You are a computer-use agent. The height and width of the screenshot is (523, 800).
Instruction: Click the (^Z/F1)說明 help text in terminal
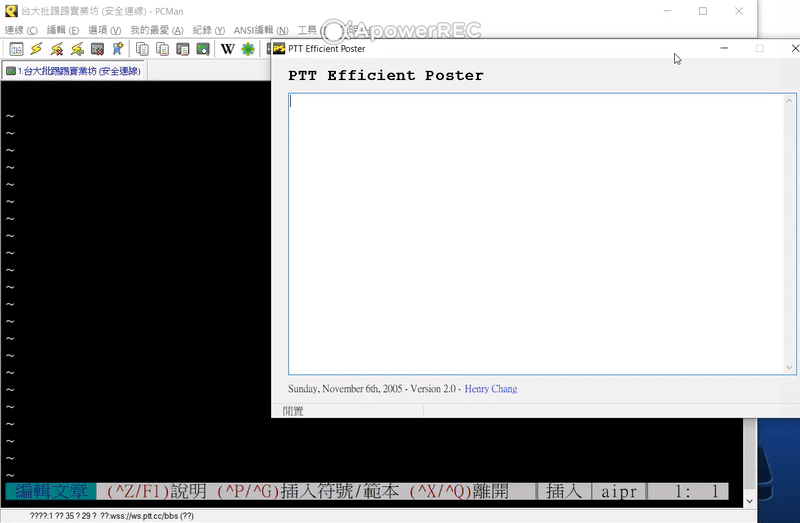[x=157, y=491]
